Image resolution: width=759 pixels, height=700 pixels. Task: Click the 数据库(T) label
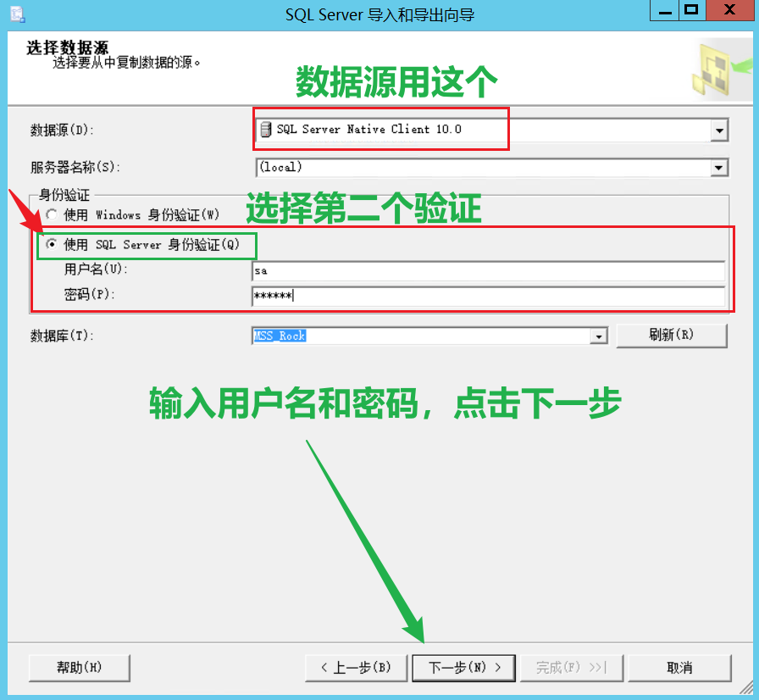pos(62,336)
